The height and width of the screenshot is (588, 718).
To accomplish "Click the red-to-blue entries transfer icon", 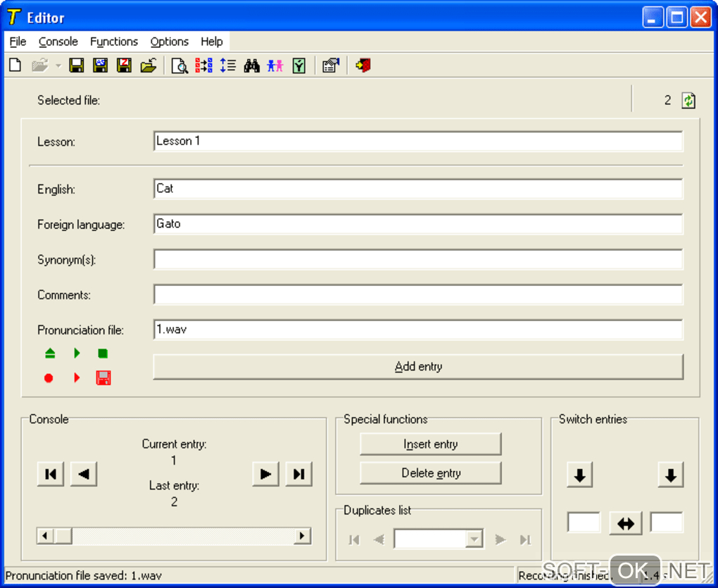I will pyautogui.click(x=203, y=65).
